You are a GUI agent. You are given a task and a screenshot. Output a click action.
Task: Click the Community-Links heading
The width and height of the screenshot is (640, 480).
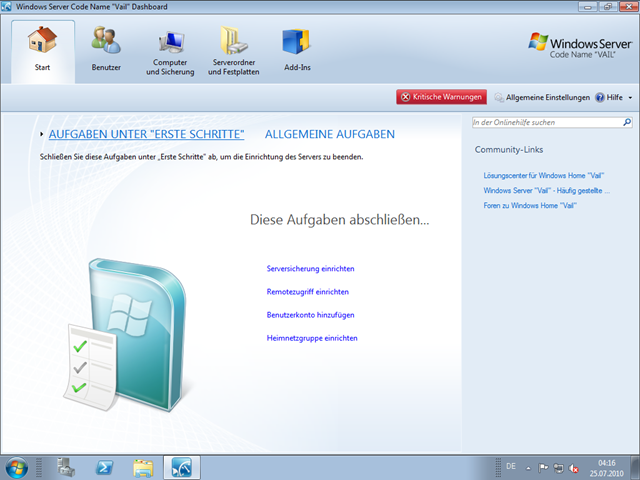[509, 150]
